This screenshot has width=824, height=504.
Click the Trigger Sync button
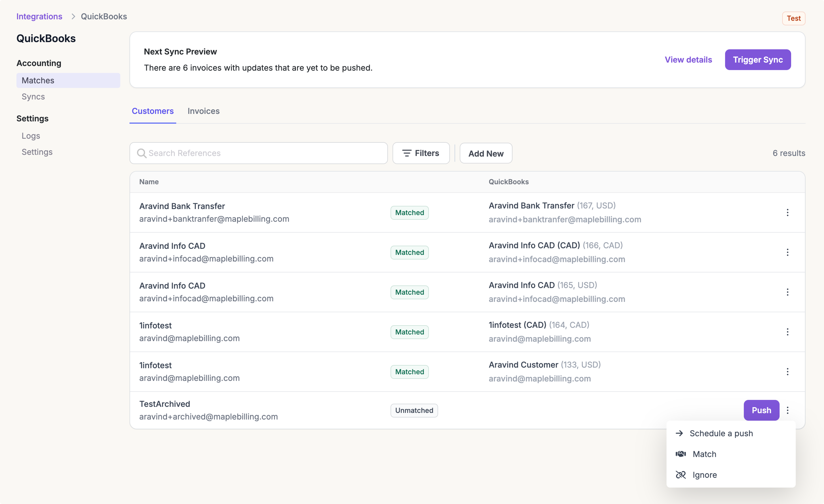click(x=758, y=60)
